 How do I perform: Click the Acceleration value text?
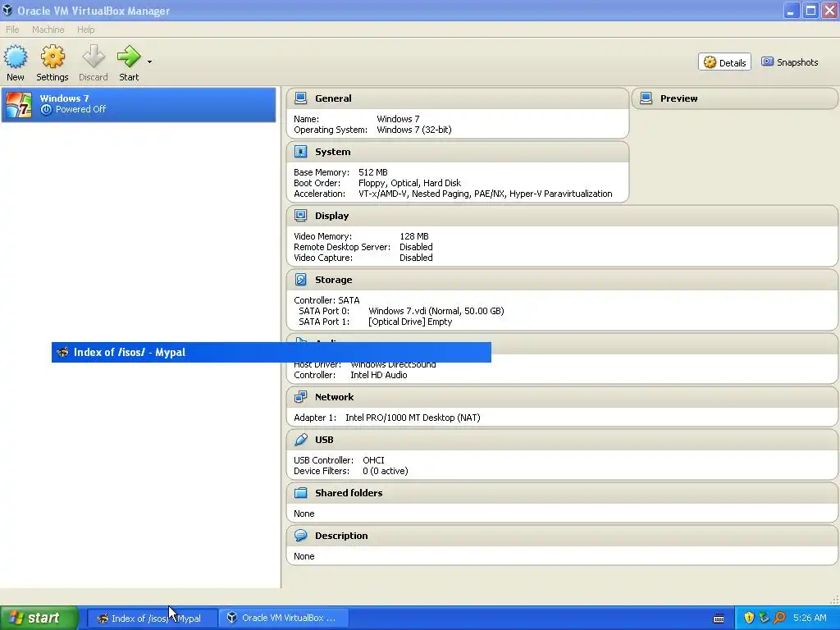coord(486,194)
